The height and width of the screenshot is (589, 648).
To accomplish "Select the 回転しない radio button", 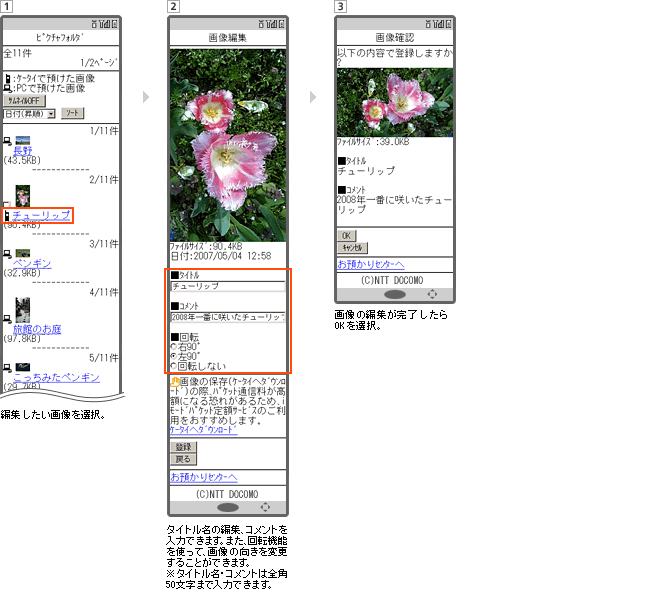I will 174,366.
